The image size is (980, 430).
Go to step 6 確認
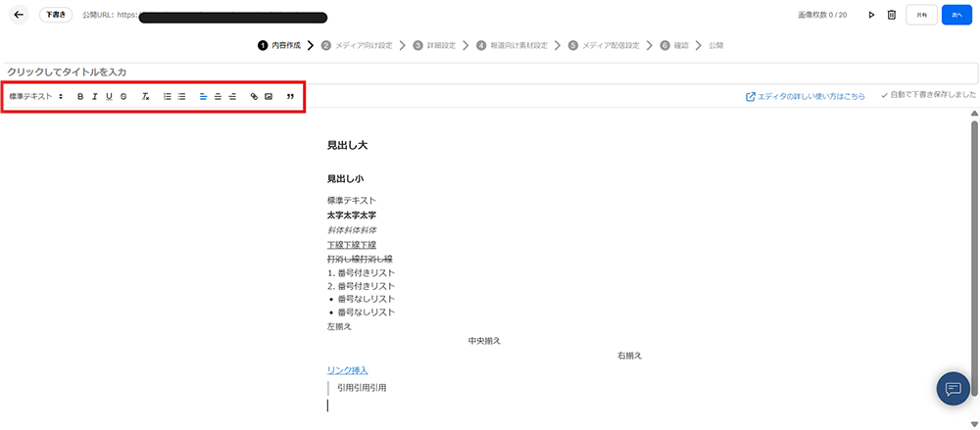tap(674, 46)
